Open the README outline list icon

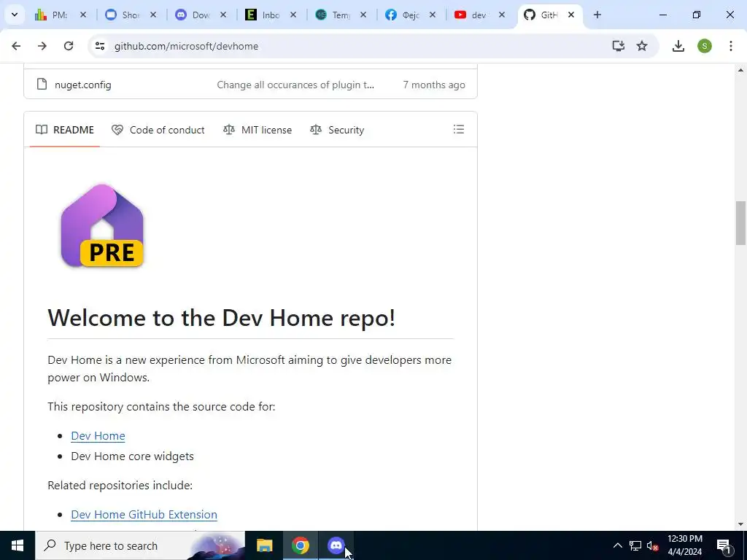click(458, 129)
